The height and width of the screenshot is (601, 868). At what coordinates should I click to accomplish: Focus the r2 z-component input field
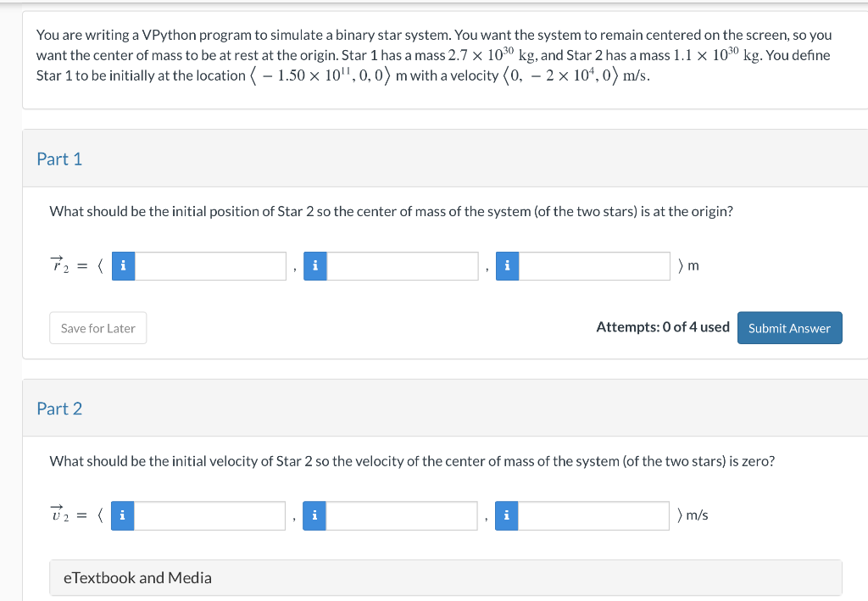tap(594, 266)
